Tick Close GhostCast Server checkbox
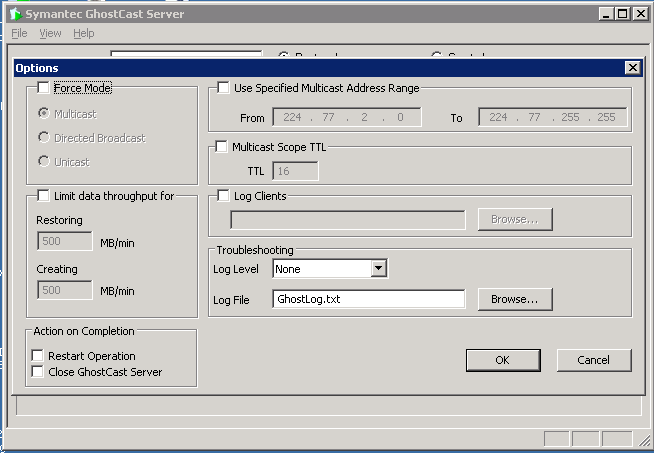This screenshot has width=654, height=453. click(x=37, y=371)
